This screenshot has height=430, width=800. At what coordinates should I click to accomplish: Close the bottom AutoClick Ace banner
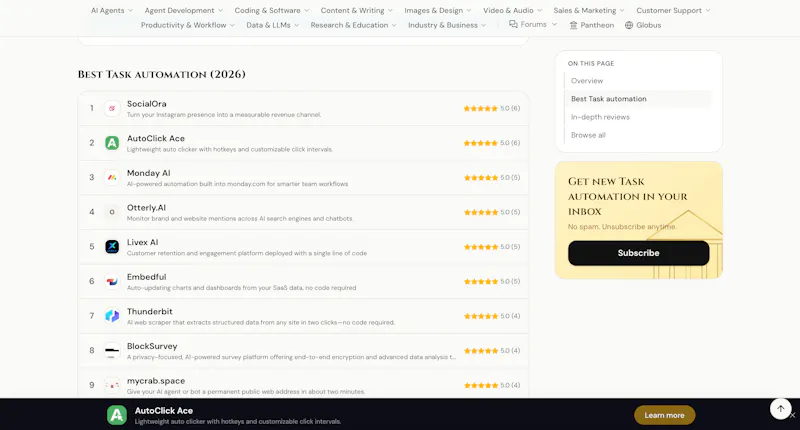click(792, 416)
